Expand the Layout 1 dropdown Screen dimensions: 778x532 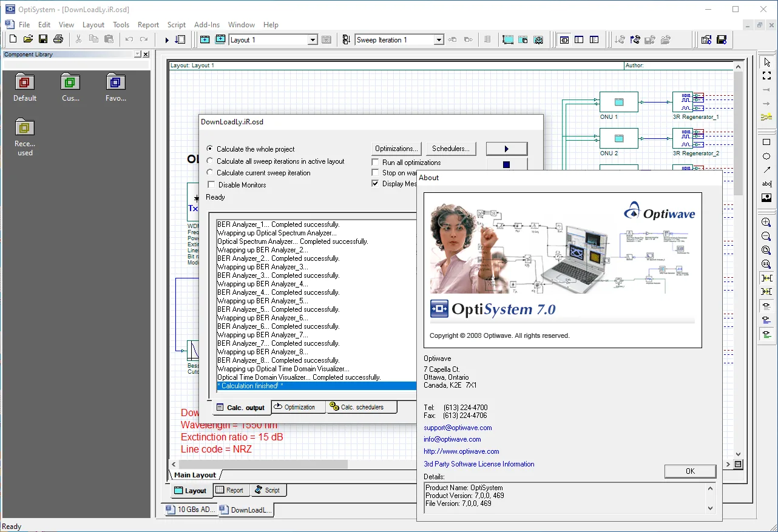pos(313,40)
